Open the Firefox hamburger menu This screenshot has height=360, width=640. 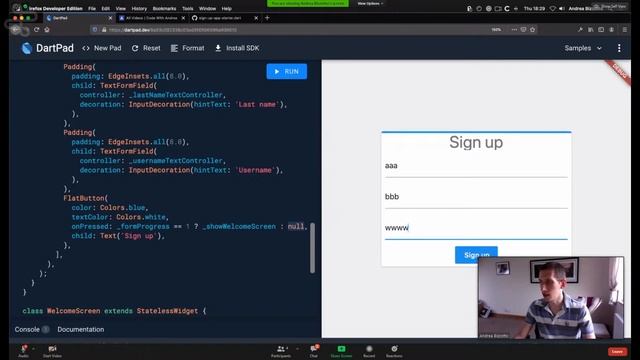[625, 29]
